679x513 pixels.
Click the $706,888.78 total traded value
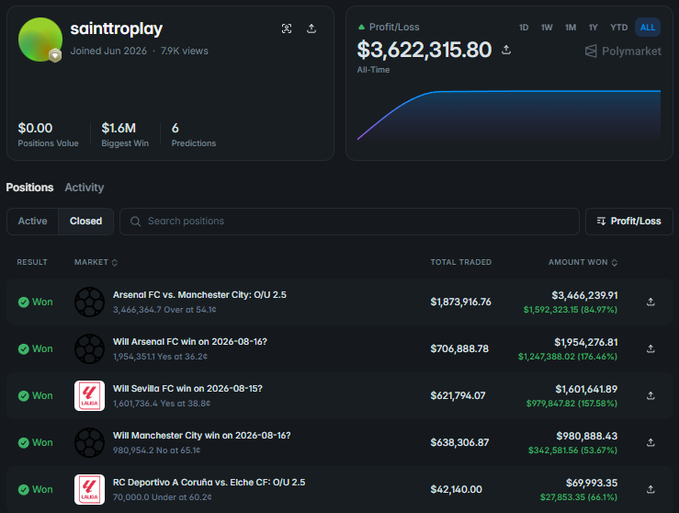click(459, 348)
